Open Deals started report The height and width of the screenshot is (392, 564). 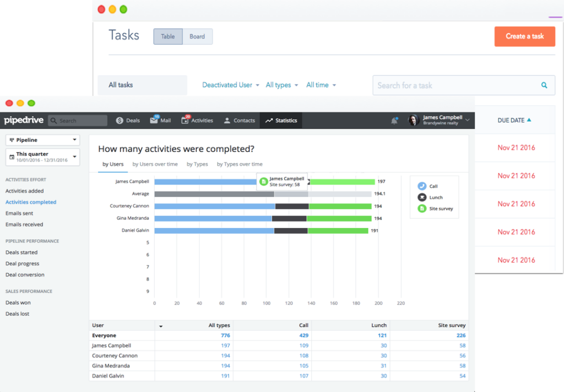pos(21,252)
